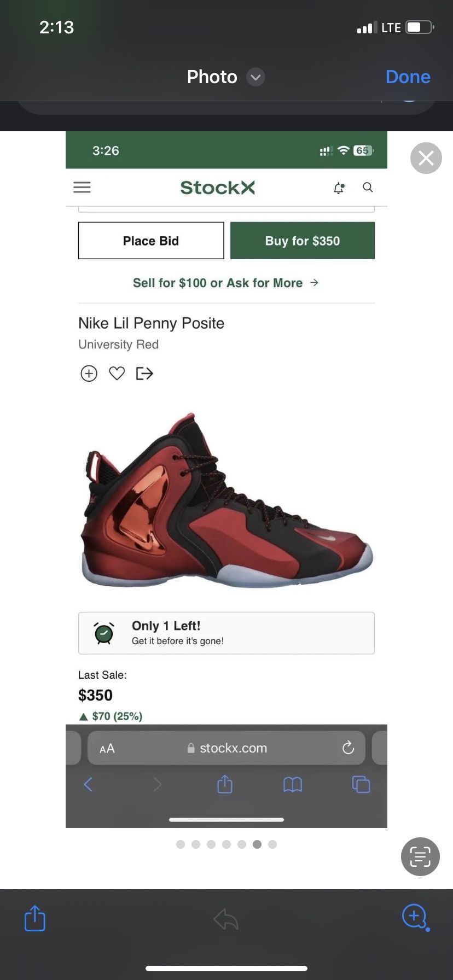This screenshot has width=453, height=980.
Task: Tap the stockx.com address bar
Action: (226, 748)
